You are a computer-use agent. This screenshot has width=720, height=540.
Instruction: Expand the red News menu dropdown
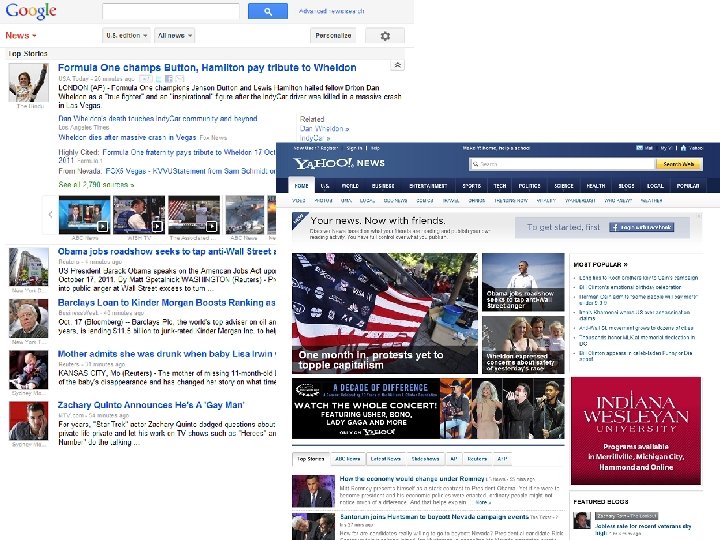coord(21,35)
